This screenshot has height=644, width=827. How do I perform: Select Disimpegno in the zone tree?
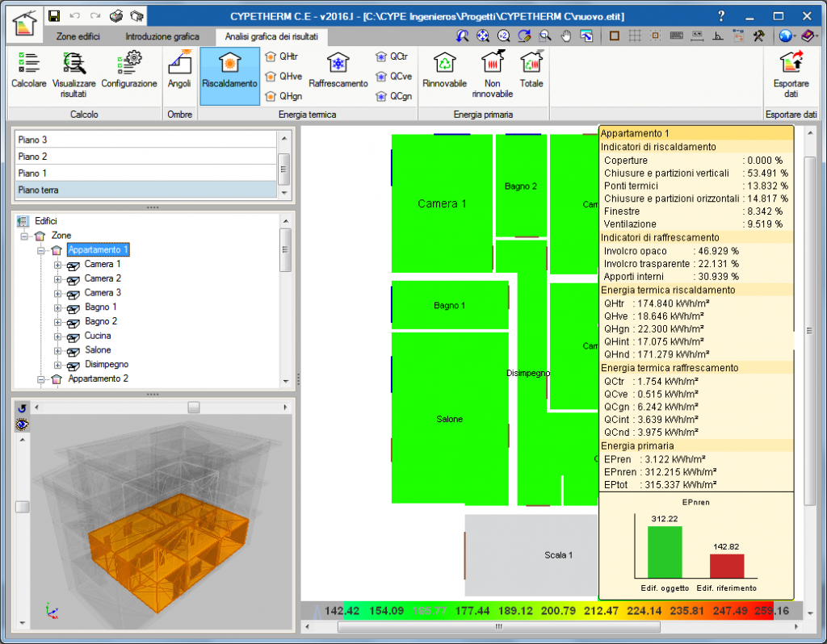coord(106,364)
